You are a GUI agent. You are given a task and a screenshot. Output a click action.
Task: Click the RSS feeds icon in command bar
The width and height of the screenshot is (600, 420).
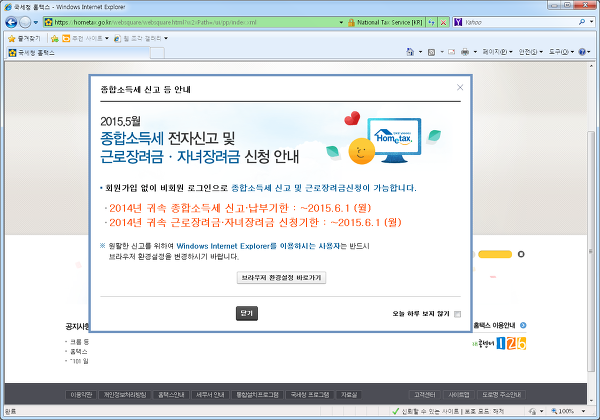tap(431, 52)
